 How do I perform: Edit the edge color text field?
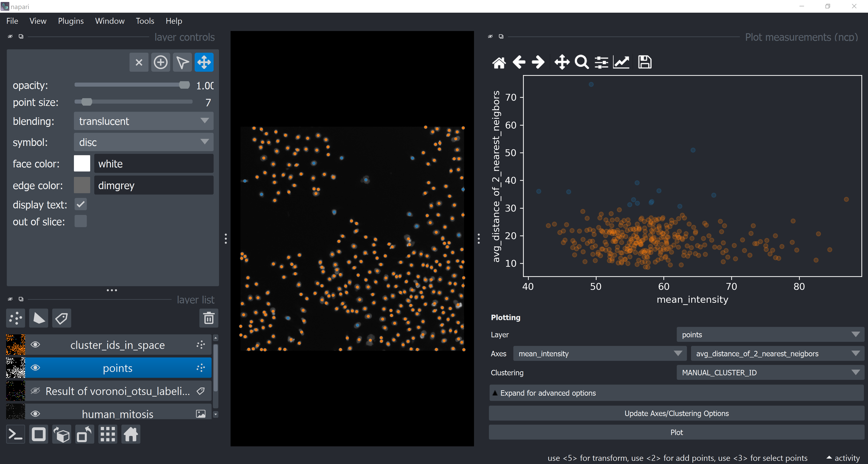(154, 185)
